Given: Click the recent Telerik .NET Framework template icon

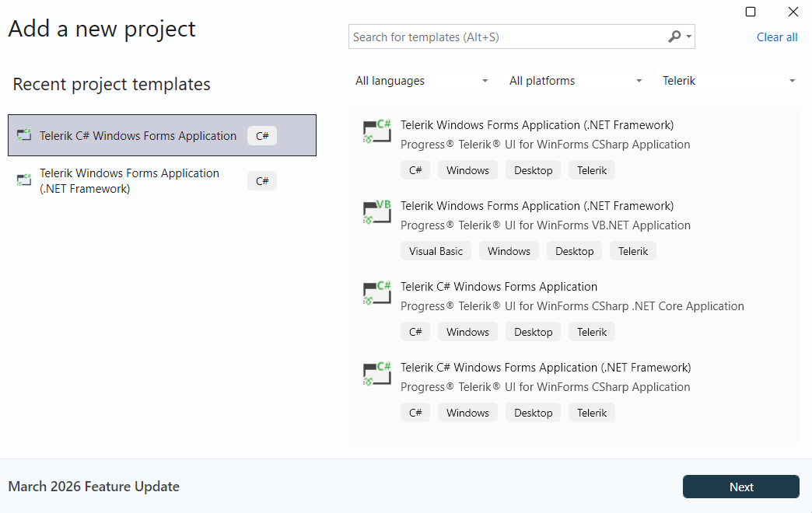Looking at the screenshot, I should [x=23, y=180].
